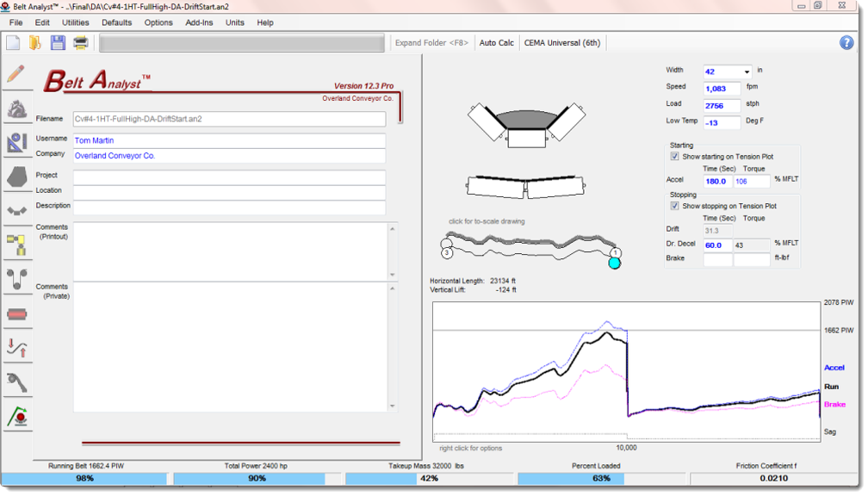Click the Takeup Mass 42% progress bar
This screenshot has height=496, width=868.
tap(429, 478)
